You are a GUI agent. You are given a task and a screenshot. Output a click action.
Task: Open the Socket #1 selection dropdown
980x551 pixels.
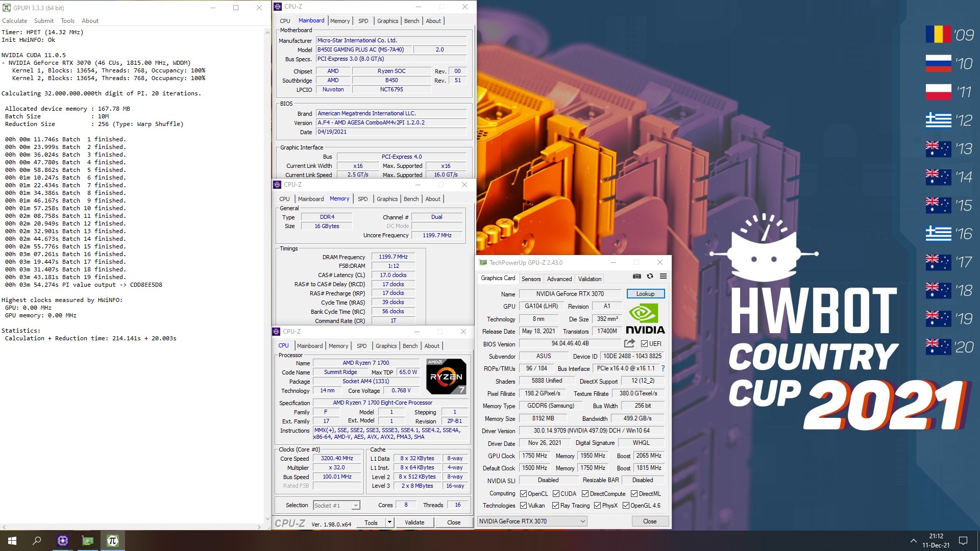click(x=336, y=505)
